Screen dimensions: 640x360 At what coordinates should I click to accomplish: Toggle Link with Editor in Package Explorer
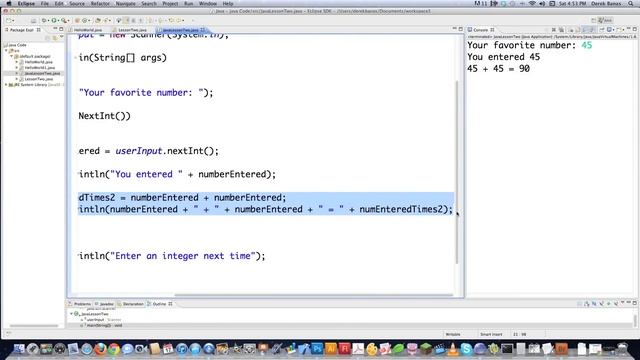[55, 38]
